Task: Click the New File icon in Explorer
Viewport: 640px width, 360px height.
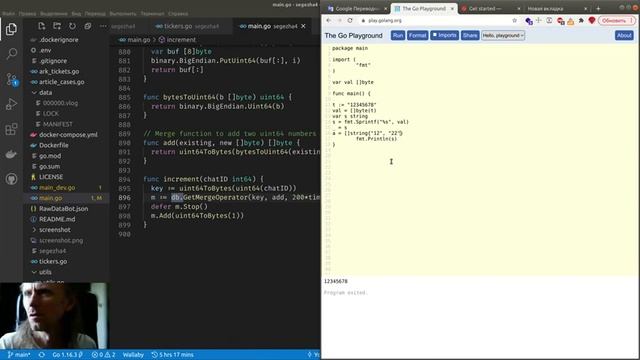Action: pos(42,26)
